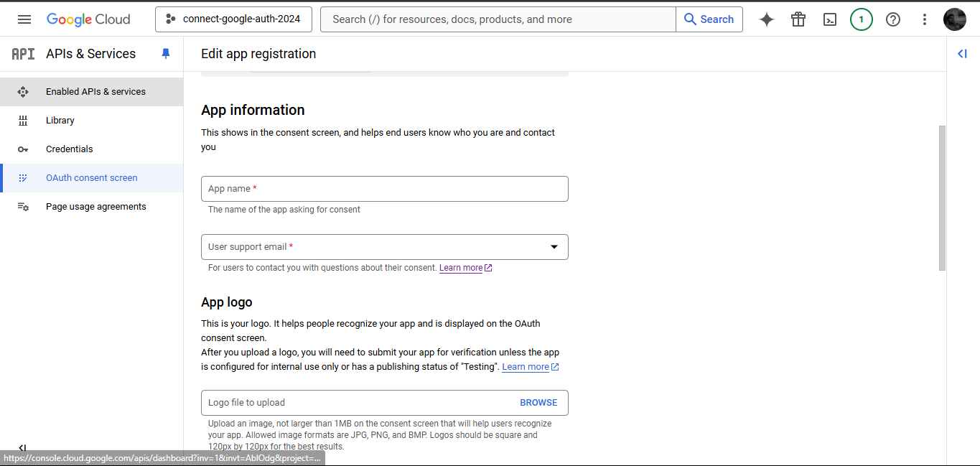Select the Library icon in the sidebar

click(23, 120)
